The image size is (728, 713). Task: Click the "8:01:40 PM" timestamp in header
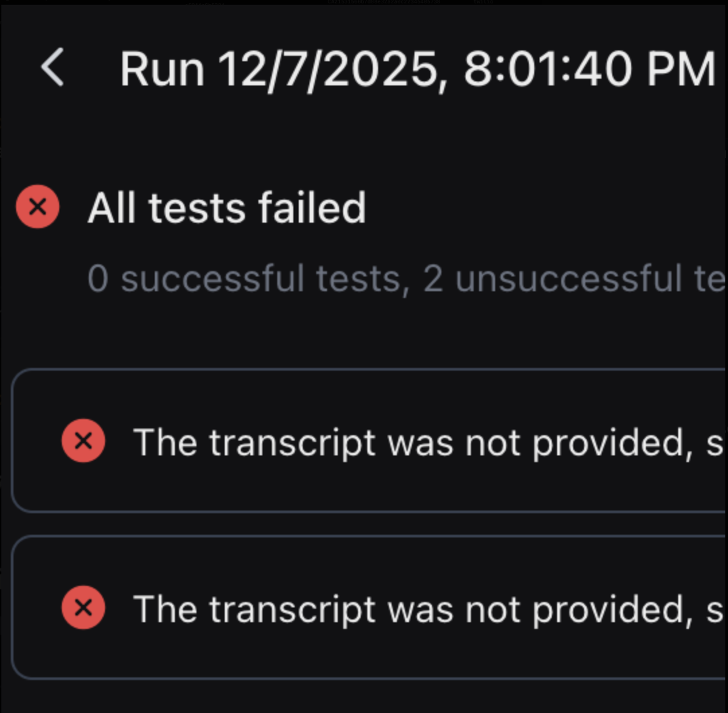[x=589, y=69]
